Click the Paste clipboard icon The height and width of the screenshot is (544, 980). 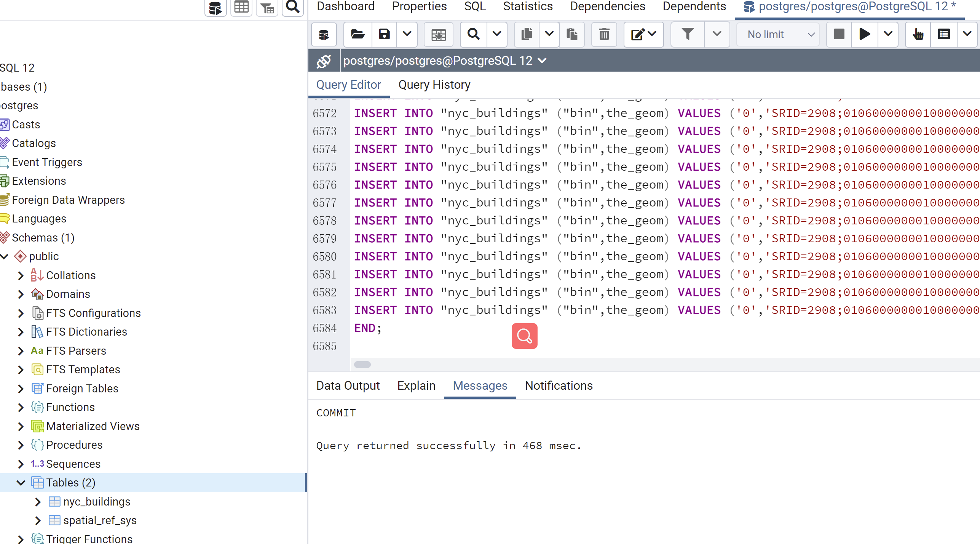coord(571,34)
